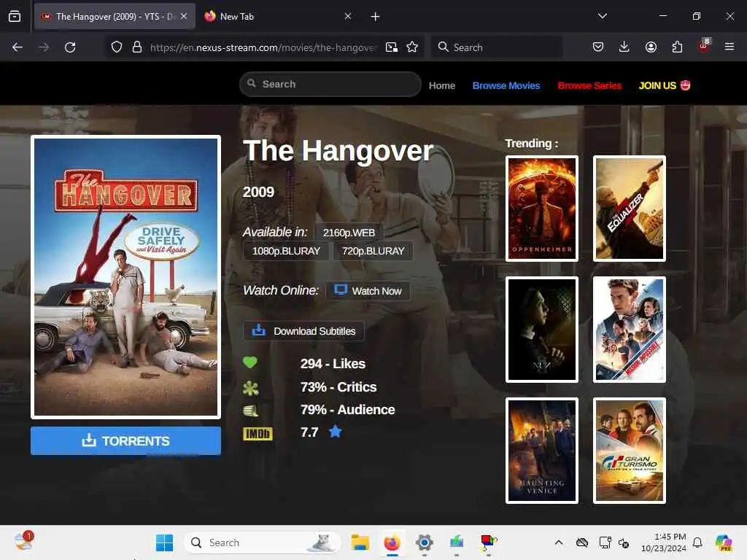Click The Hangover title heading
Viewport: 747px width, 560px height.
(x=338, y=151)
